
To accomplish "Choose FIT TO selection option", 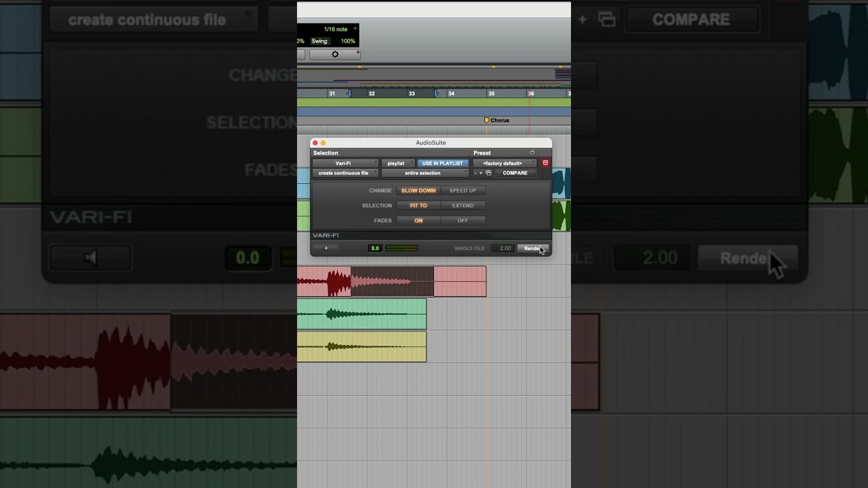I will tap(418, 205).
